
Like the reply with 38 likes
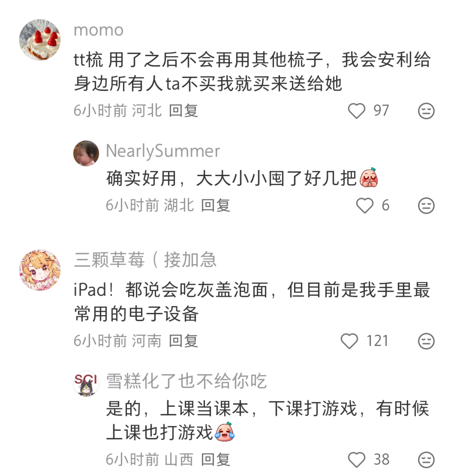click(357, 460)
